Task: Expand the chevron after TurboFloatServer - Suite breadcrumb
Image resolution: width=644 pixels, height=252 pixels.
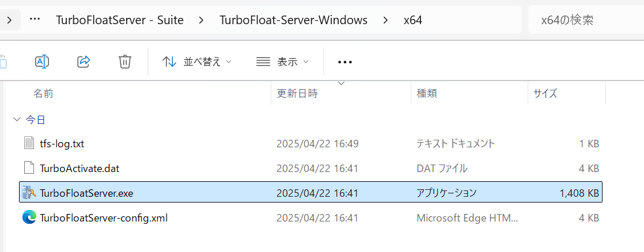Action: point(201,20)
